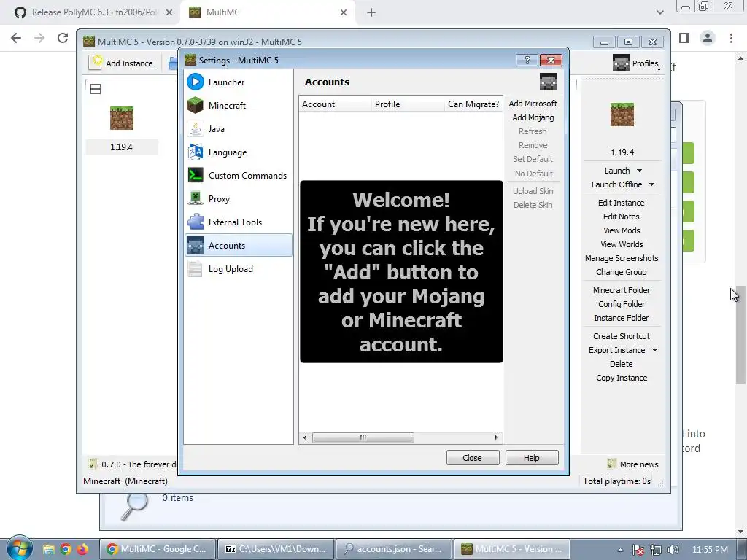Switch to MultiMC 5 taskbar window
This screenshot has width=747, height=560.
coord(511,549)
